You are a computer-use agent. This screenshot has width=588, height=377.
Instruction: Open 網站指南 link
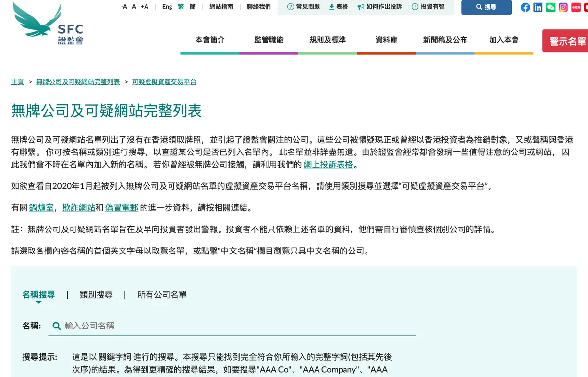(x=221, y=7)
